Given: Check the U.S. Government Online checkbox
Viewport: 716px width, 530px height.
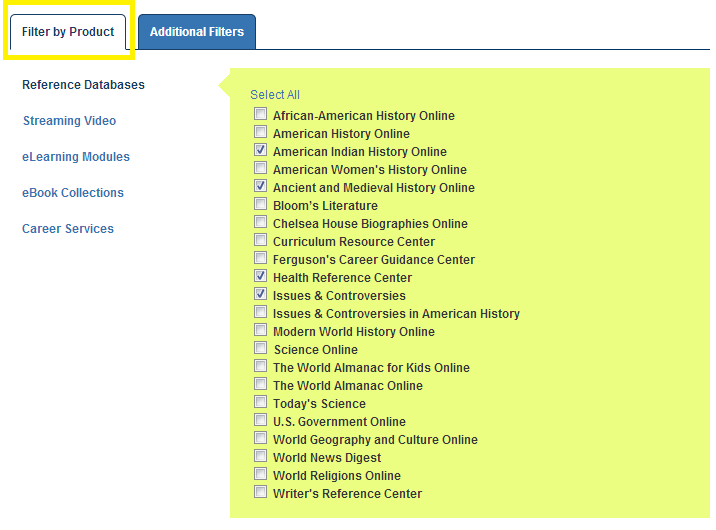Looking at the screenshot, I should pyautogui.click(x=260, y=420).
